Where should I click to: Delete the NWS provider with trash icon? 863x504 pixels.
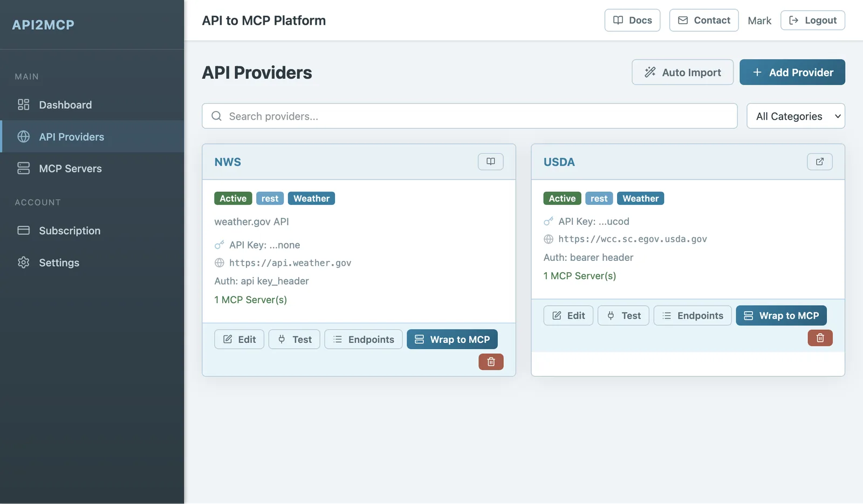pos(491,362)
